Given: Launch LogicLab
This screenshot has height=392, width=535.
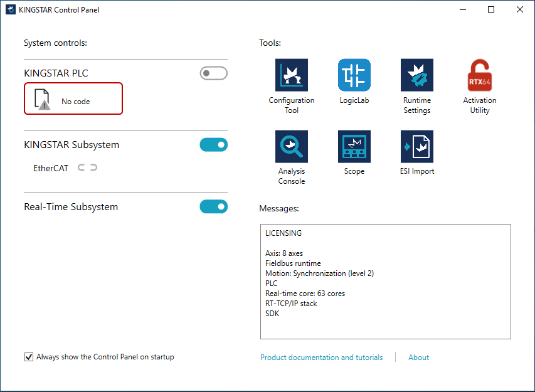Looking at the screenshot, I should [354, 76].
